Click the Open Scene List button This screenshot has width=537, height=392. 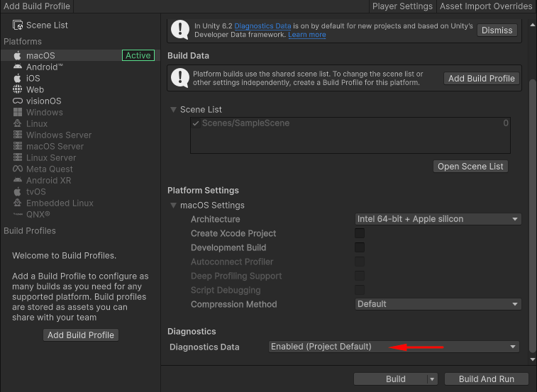pyautogui.click(x=470, y=167)
